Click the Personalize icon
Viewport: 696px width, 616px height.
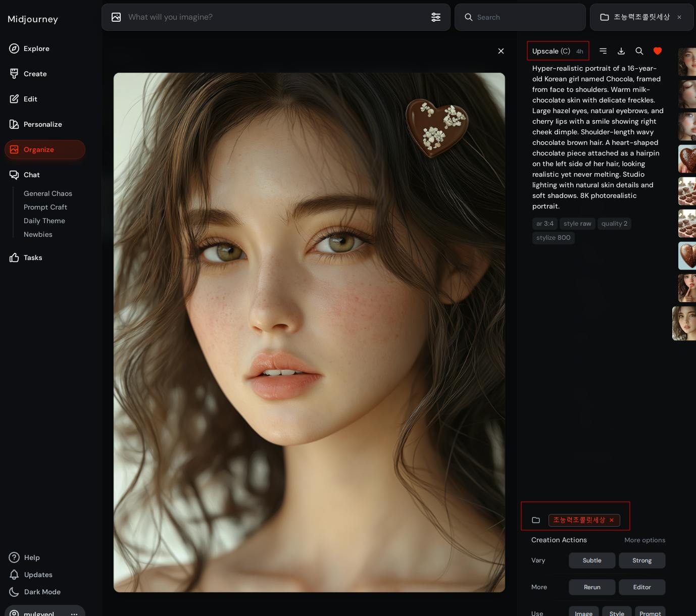click(14, 124)
